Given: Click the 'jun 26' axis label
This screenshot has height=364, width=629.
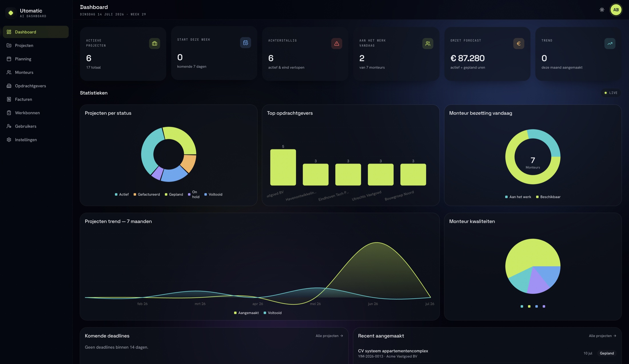Looking at the screenshot, I should (x=373, y=304).
